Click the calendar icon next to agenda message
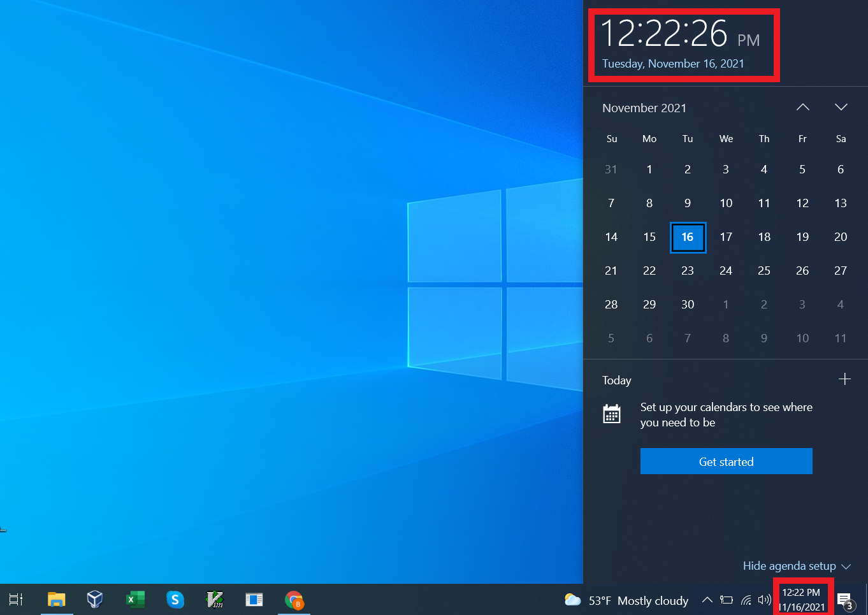 click(x=612, y=413)
